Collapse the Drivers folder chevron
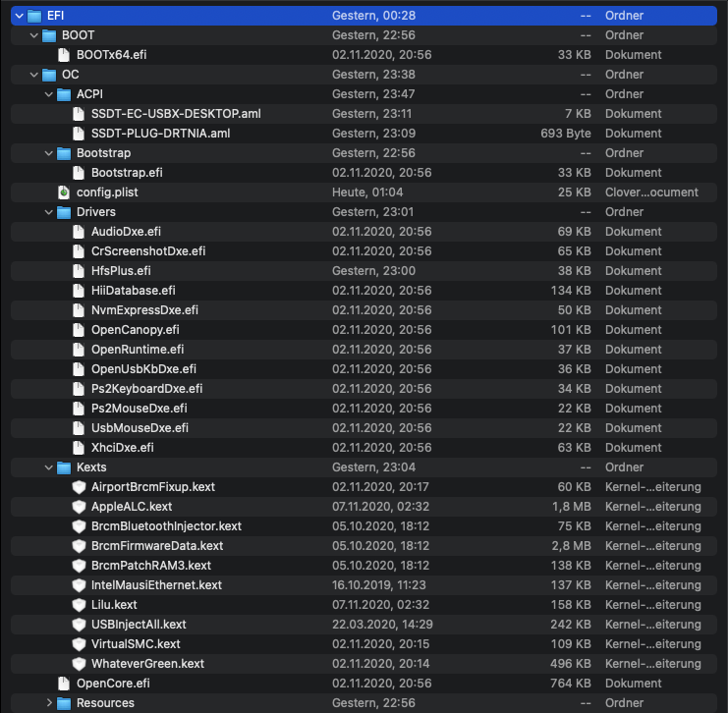This screenshot has width=728, height=713. 49,212
